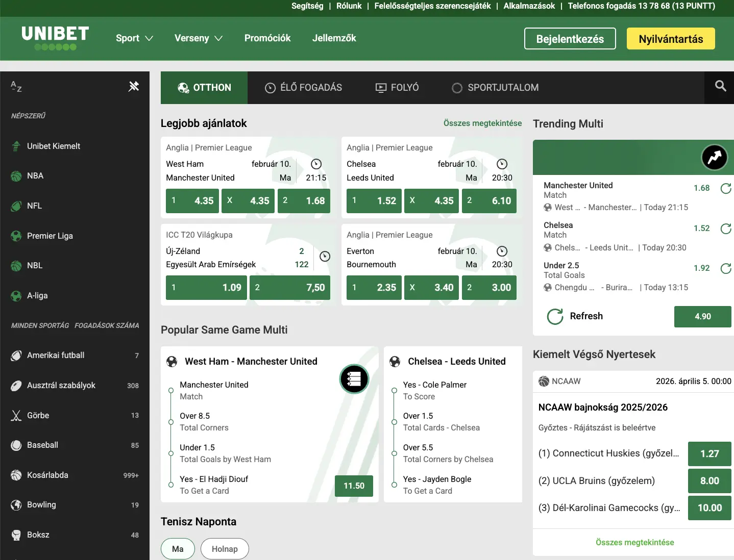Screen dimensions: 734x560
Task: Open the search magnifier icon
Action: click(720, 86)
